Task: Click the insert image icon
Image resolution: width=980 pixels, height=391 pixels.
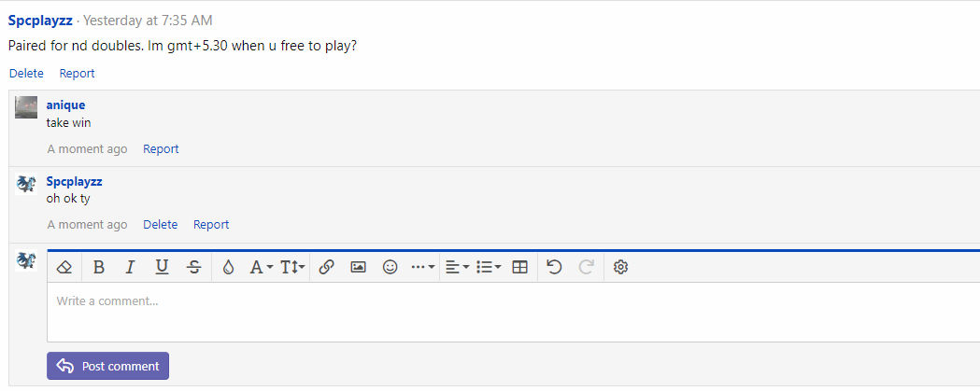Action: click(358, 267)
